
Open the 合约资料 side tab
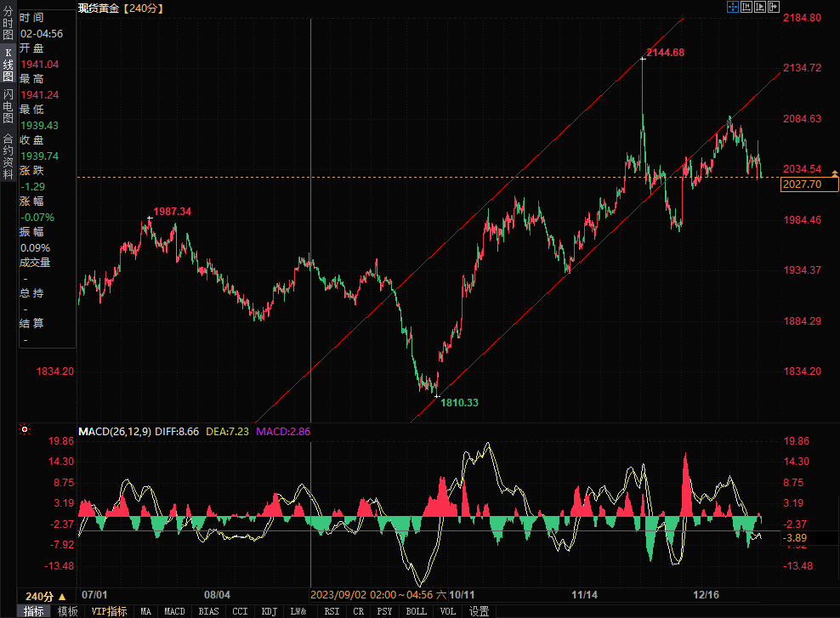click(x=8, y=156)
